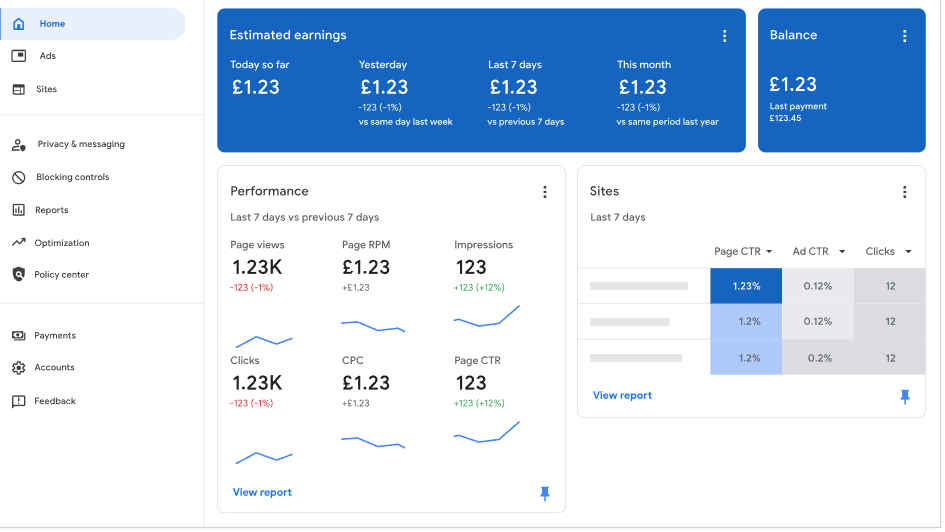Click the Ads icon in the sidebar

click(19, 56)
